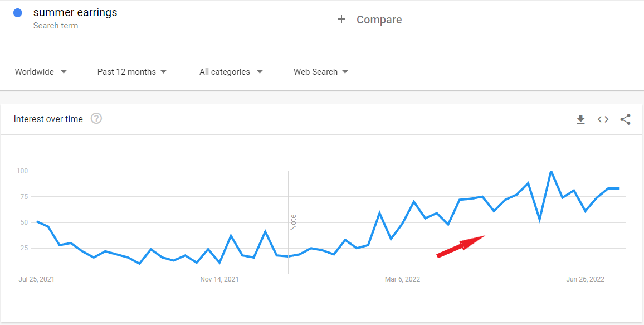Open the Past 12 months time range dropdown
The height and width of the screenshot is (325, 644).
(126, 71)
